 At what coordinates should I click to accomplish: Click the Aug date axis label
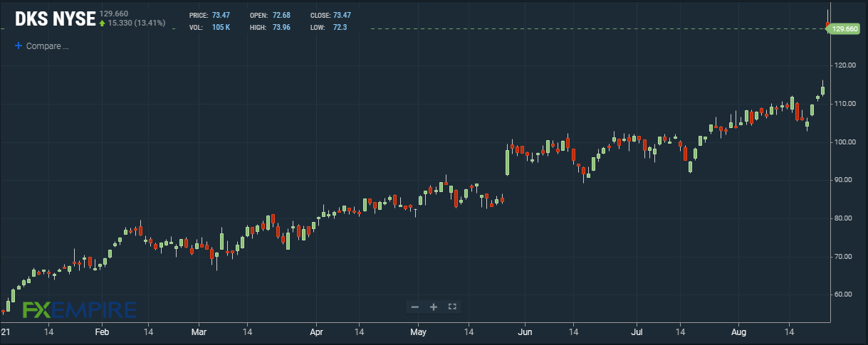click(x=739, y=332)
